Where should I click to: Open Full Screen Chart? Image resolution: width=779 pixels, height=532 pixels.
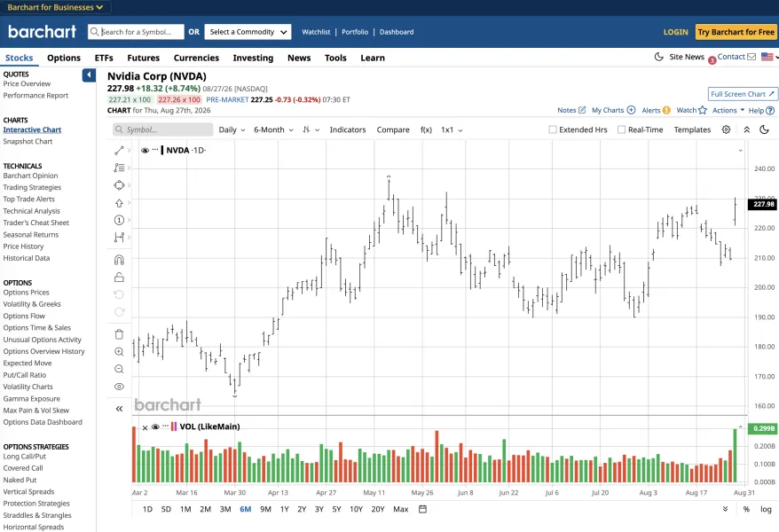point(743,94)
